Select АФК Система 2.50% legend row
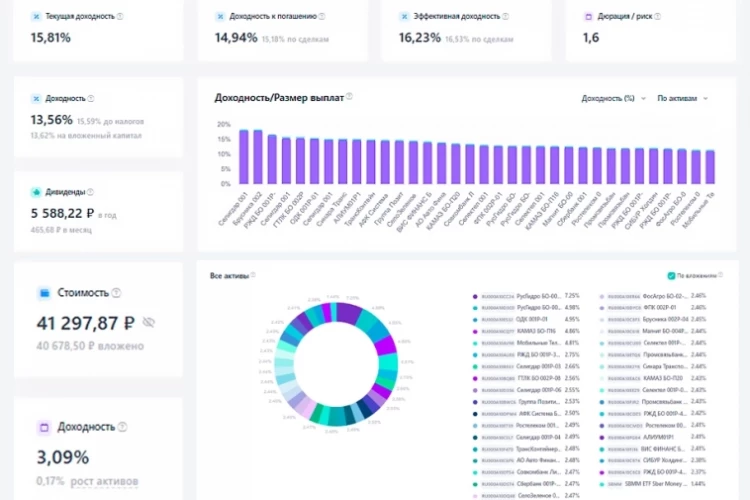Viewport: 750px width, 500px height. click(x=526, y=414)
